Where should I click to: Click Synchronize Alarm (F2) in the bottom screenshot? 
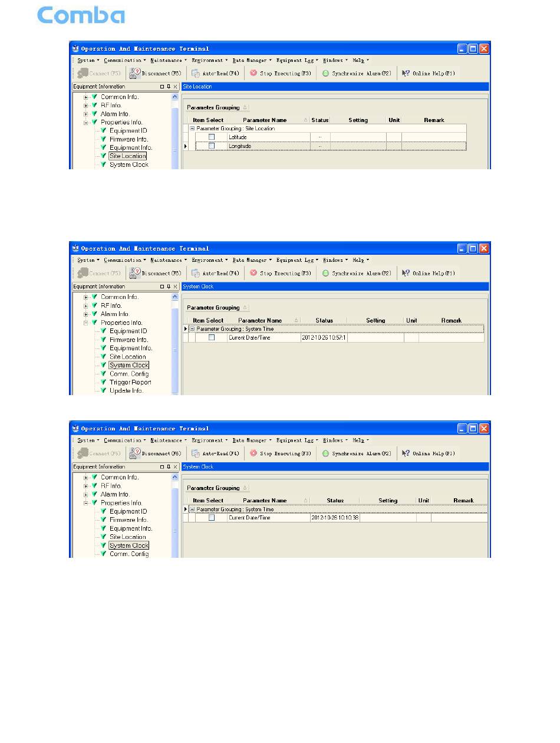(357, 454)
